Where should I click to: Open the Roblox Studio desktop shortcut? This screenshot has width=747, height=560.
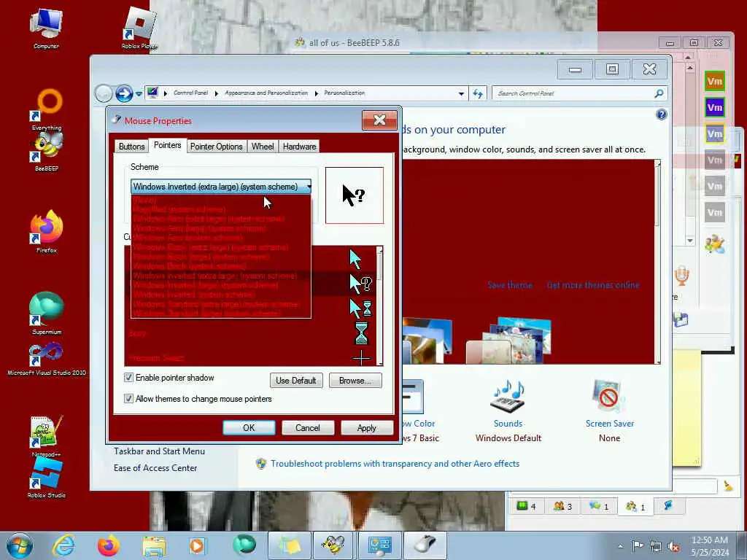pos(47,478)
